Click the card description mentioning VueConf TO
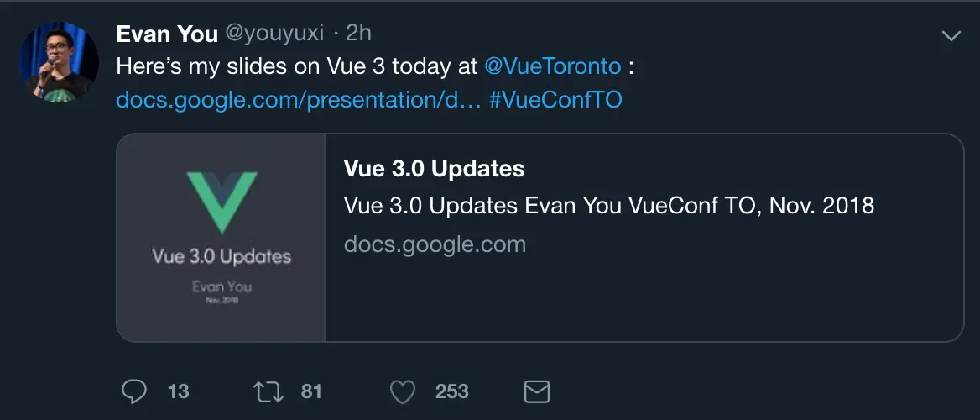The height and width of the screenshot is (420, 980). [x=609, y=206]
